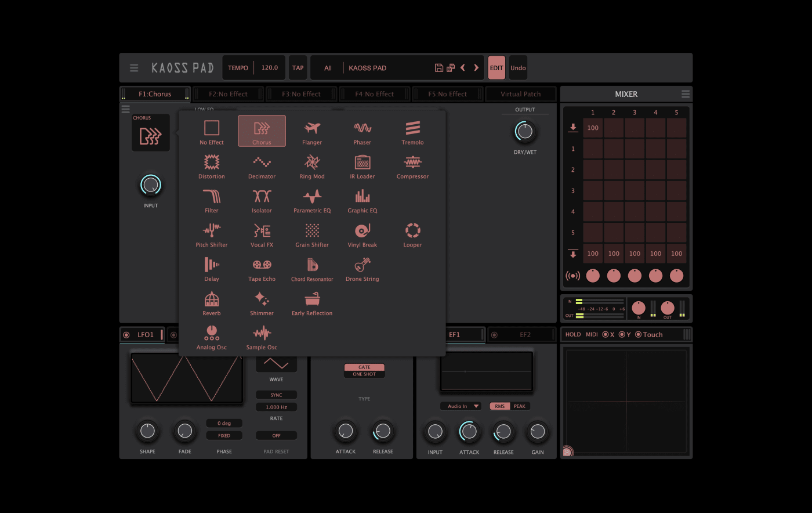Go to the previous preset arrow
Viewport: 812px width, 513px height.
click(x=463, y=68)
